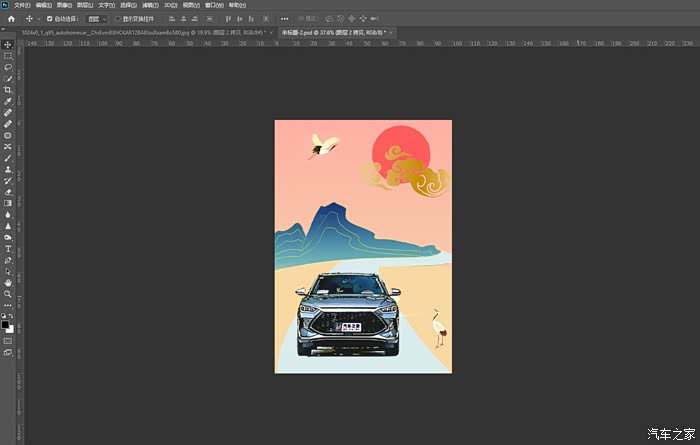The height and width of the screenshot is (445, 700).
Task: Open the 文件 menu
Action: (21, 5)
